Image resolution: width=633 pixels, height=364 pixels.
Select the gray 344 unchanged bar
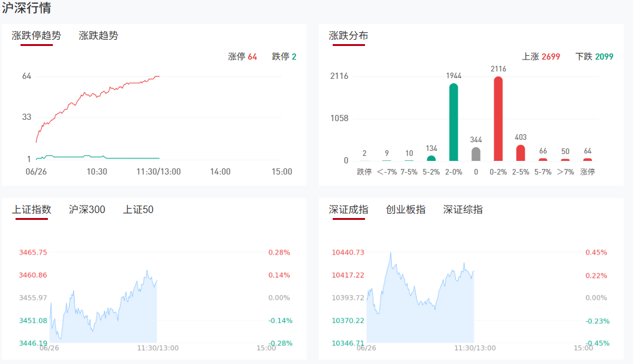[476, 154]
